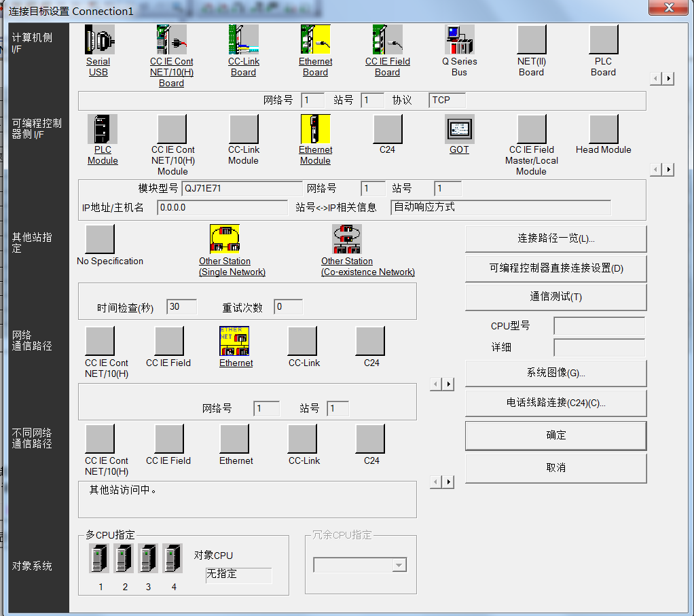Select No Specification station option
694x616 pixels.
point(100,239)
